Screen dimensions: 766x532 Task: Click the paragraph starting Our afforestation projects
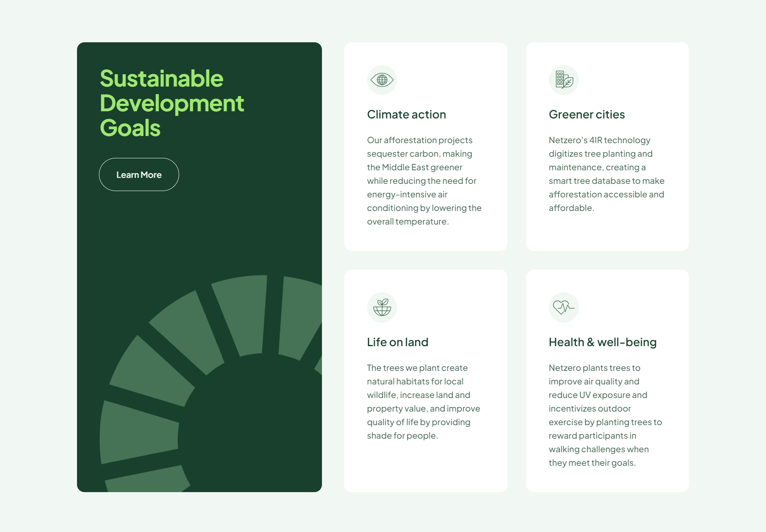coord(424,181)
